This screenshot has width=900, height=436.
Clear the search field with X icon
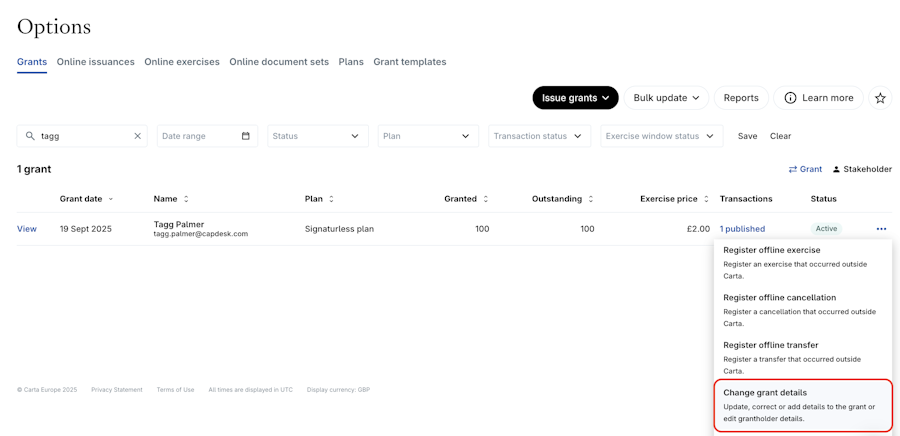(x=138, y=136)
